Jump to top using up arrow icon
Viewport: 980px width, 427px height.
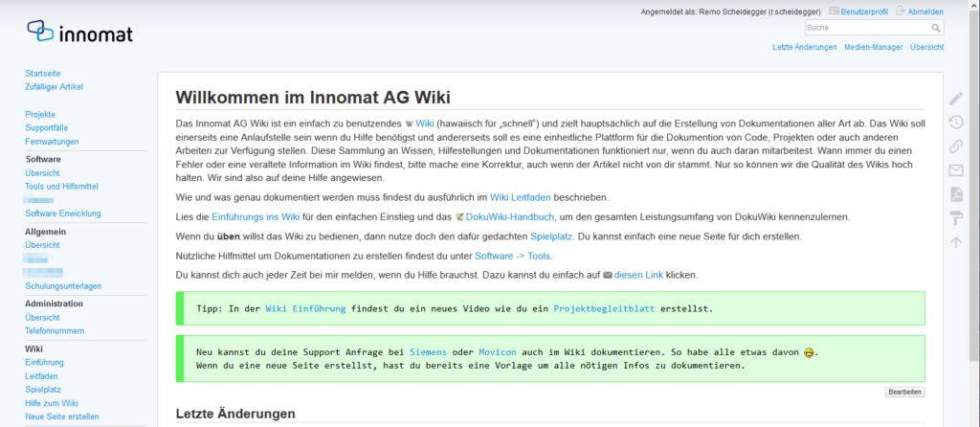tap(956, 242)
